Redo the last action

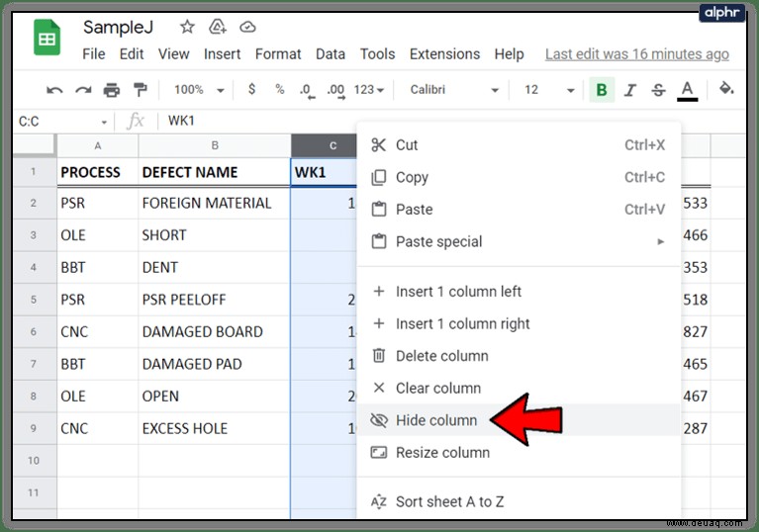tap(83, 90)
